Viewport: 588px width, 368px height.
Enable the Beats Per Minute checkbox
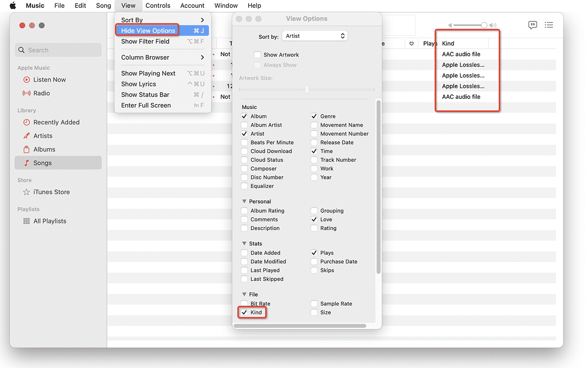(244, 142)
